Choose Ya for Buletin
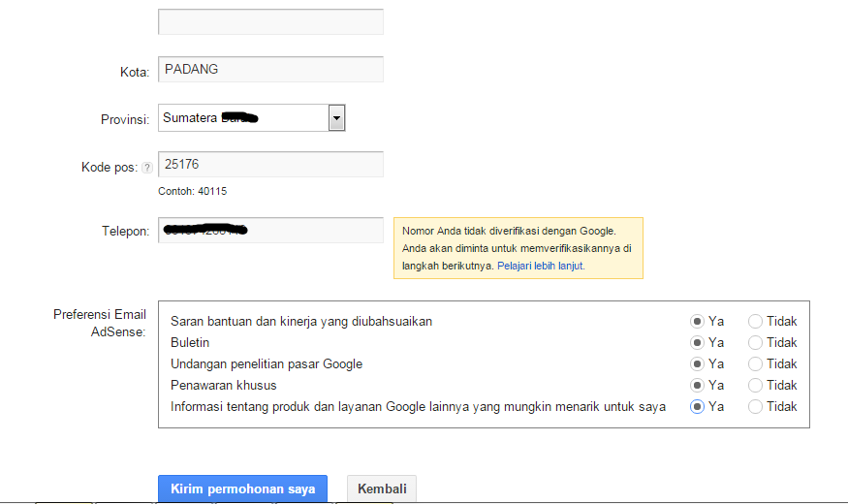Viewport: 848px width, 504px height. pos(697,342)
